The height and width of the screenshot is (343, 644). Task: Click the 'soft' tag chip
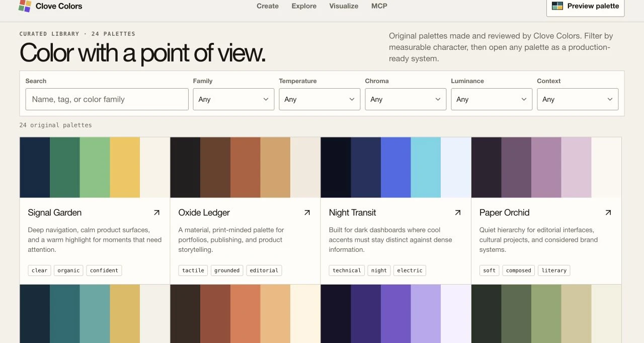[x=490, y=270]
